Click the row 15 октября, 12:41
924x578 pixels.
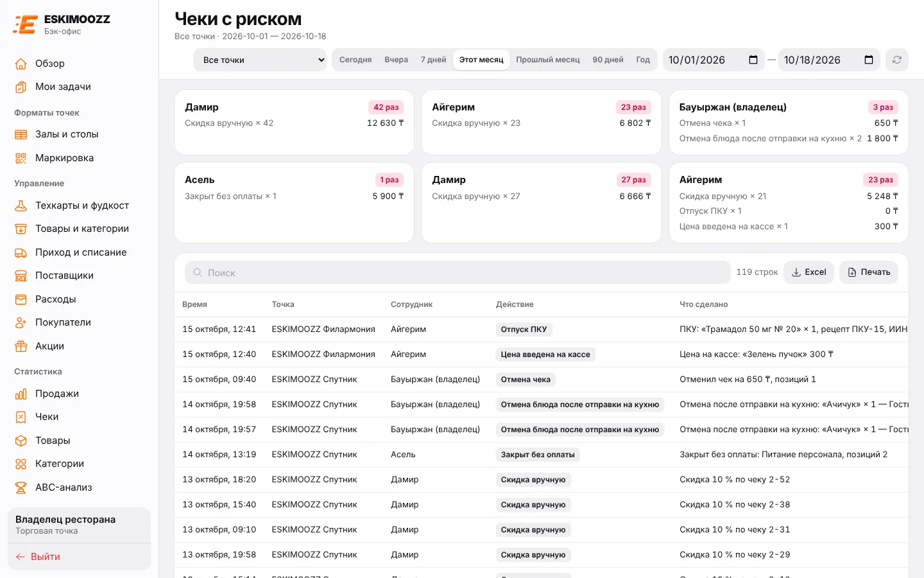click(542, 329)
